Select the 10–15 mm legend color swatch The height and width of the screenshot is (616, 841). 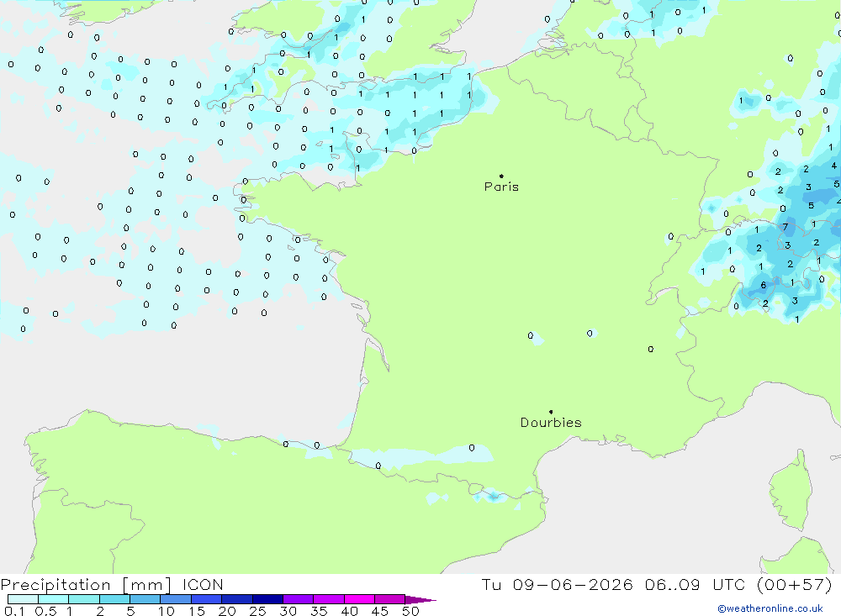176,599
